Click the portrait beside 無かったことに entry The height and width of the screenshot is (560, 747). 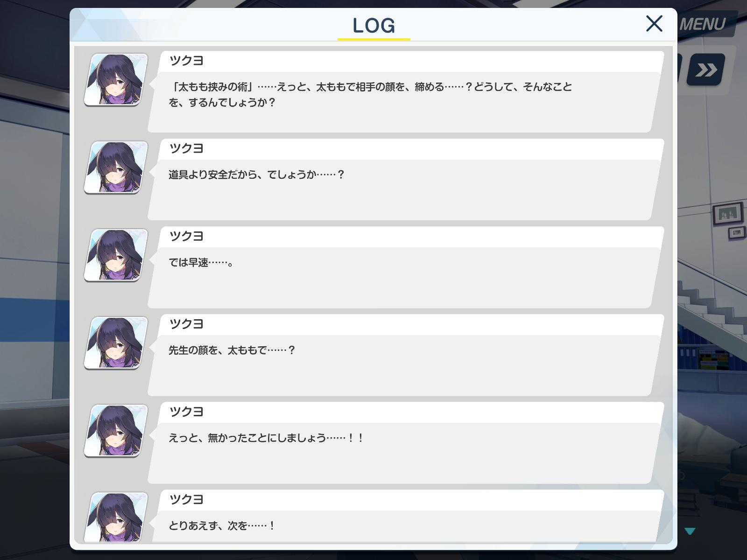click(116, 431)
